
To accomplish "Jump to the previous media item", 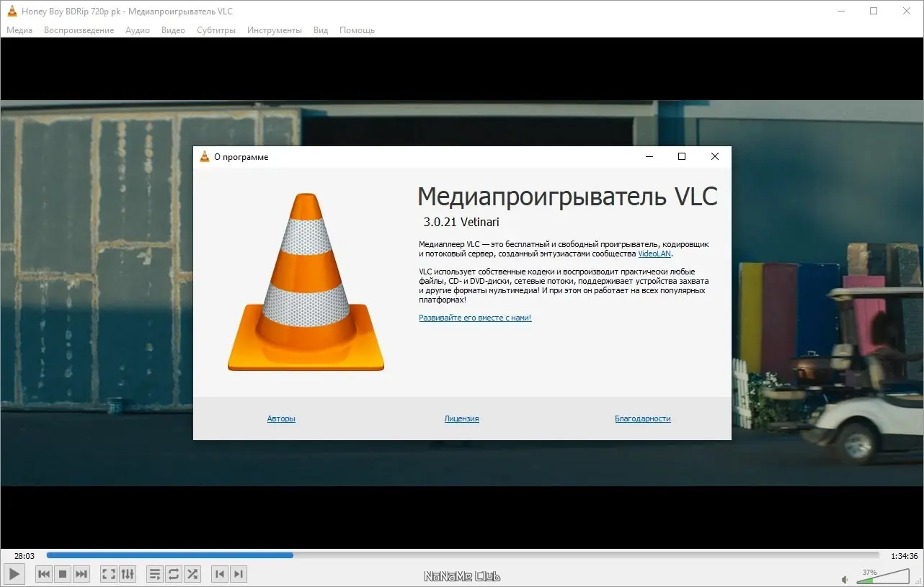I will (44, 574).
